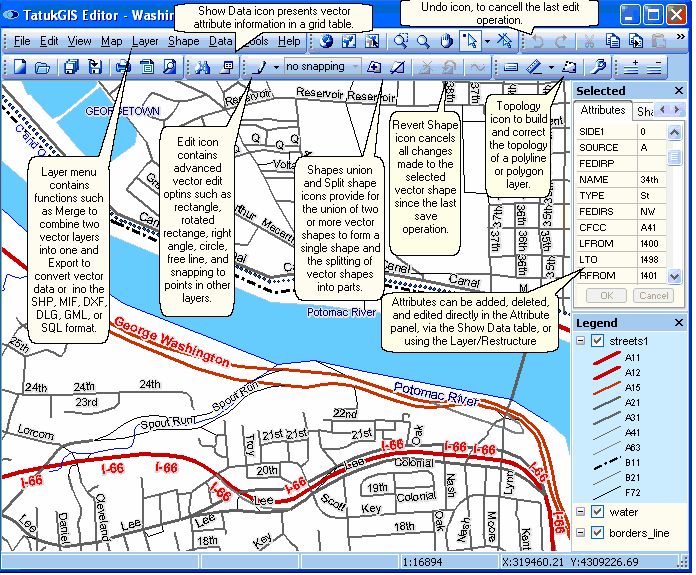Viewport: 696px width, 575px height.
Task: Open the Map menu
Action: [111, 41]
